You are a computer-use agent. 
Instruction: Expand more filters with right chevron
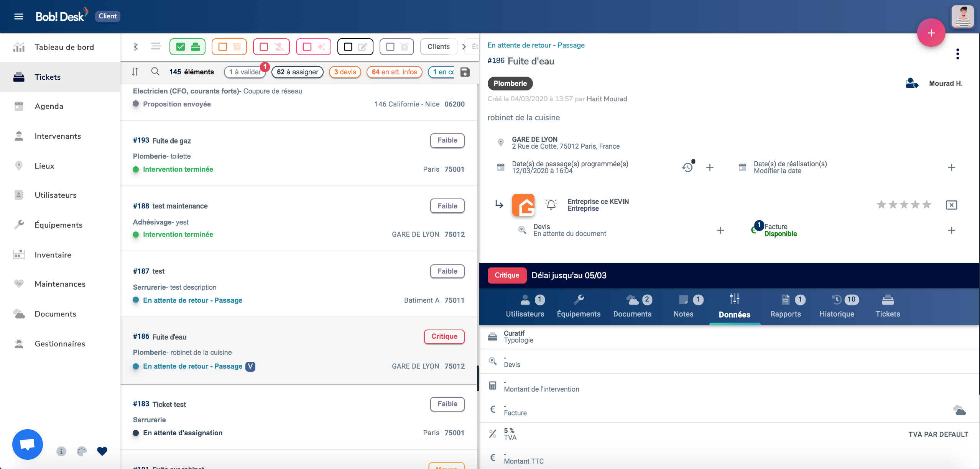coord(464,47)
